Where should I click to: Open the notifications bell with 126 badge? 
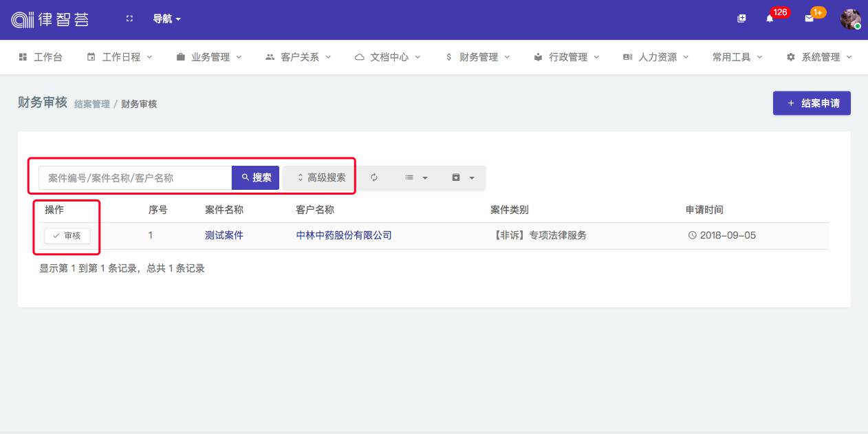coord(770,19)
